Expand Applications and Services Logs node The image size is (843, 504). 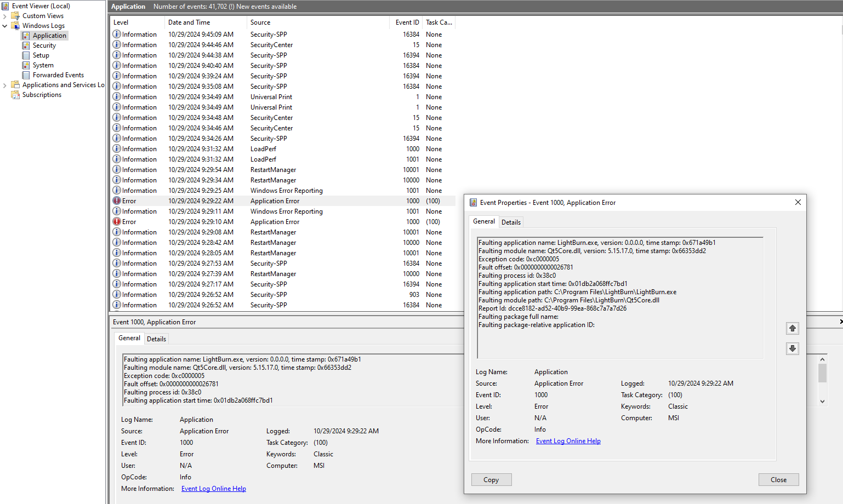[5, 85]
